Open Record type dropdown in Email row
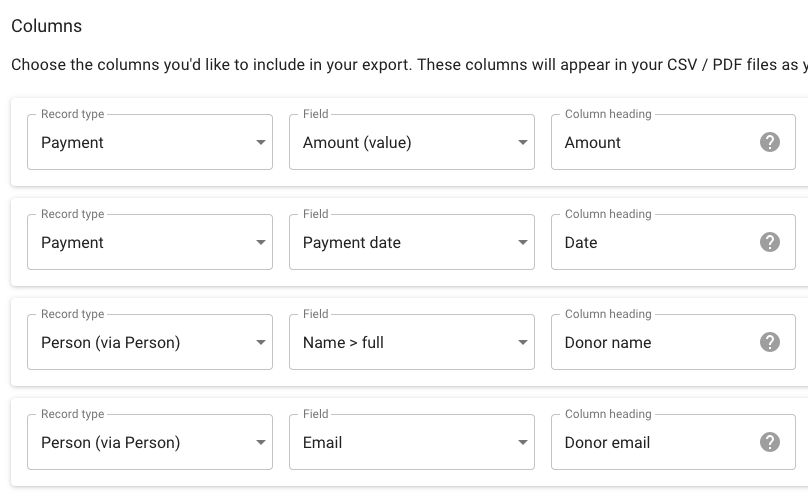808x499 pixels. (149, 442)
